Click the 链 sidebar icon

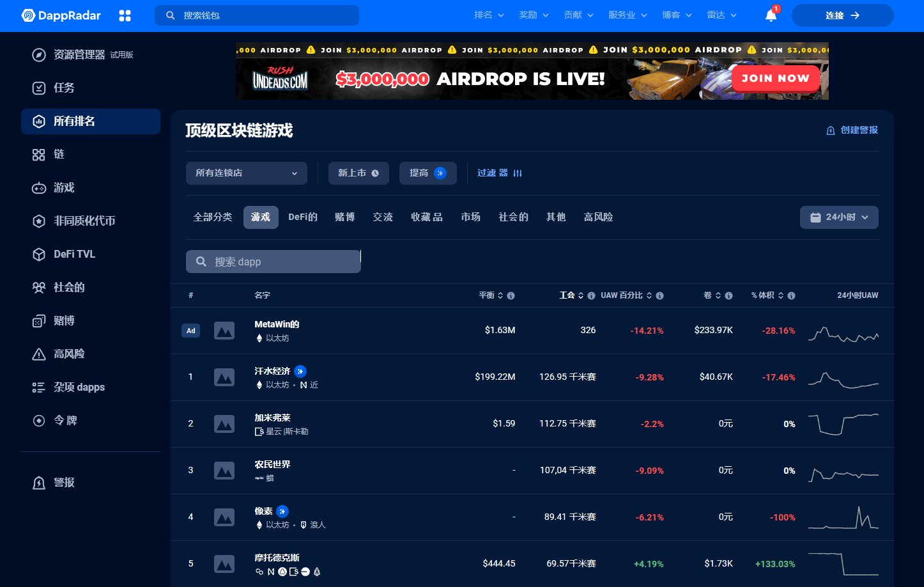(x=39, y=155)
